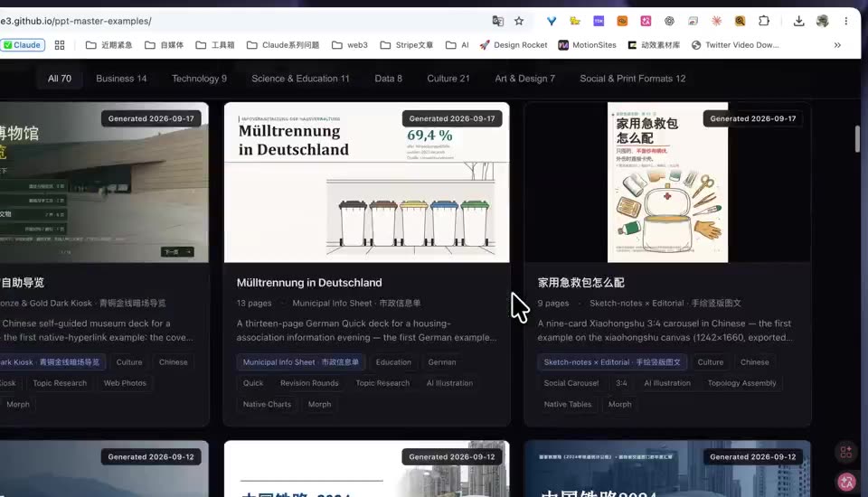
Task: Click the Web Photos tag
Action: click(x=125, y=383)
